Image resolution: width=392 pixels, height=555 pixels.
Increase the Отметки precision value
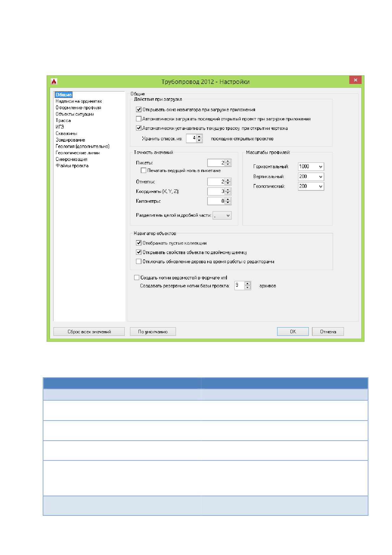click(x=228, y=180)
